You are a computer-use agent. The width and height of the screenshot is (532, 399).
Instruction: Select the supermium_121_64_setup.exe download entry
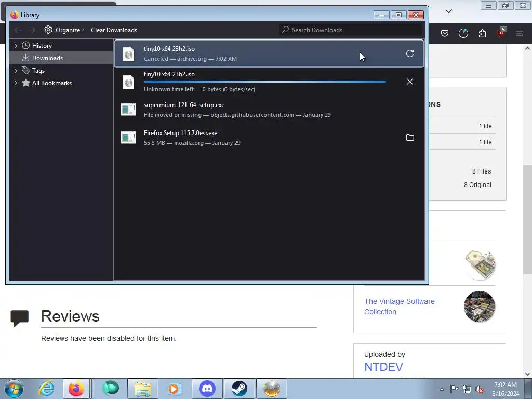point(269,110)
